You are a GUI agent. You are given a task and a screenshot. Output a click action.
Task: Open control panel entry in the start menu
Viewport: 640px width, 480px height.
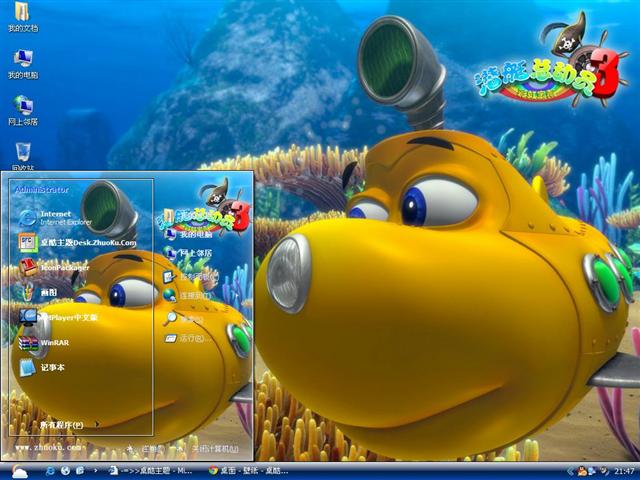click(x=190, y=277)
